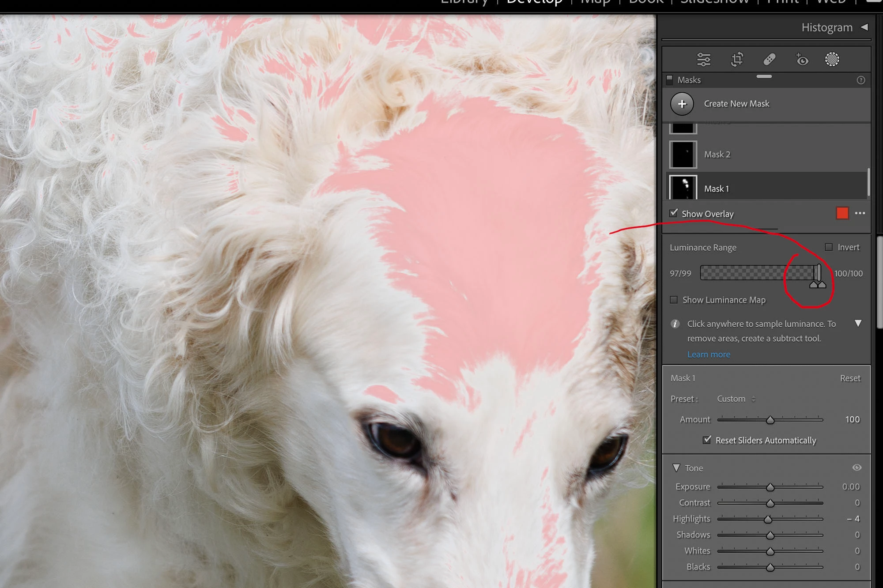Click Reset for Mask 1
The height and width of the screenshot is (588, 883).
tap(850, 378)
